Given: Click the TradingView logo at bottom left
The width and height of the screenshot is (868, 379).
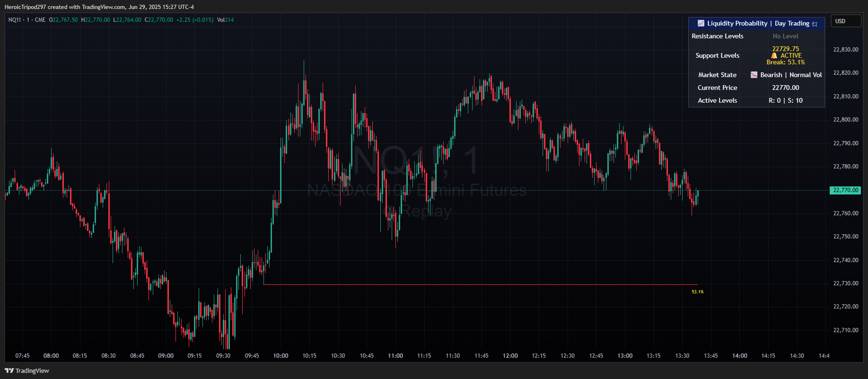Looking at the screenshot, I should click(27, 370).
